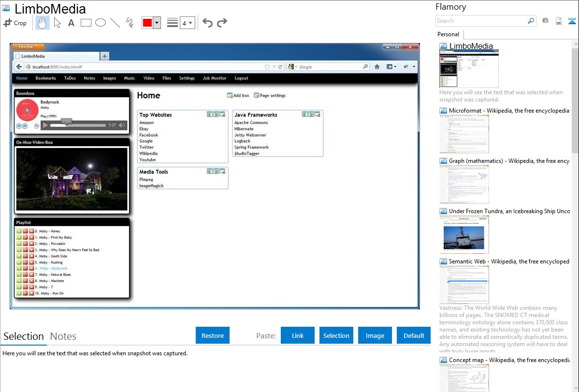This screenshot has height=392, width=579.
Task: Select the Crop tool
Action: pos(15,23)
